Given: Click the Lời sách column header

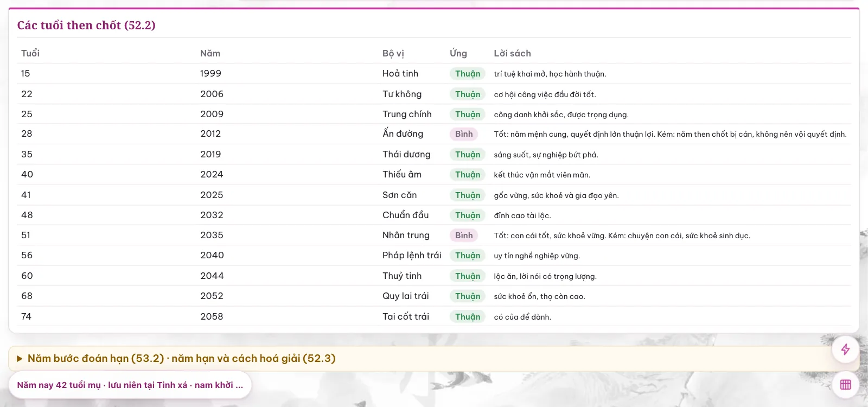Looking at the screenshot, I should pos(512,53).
